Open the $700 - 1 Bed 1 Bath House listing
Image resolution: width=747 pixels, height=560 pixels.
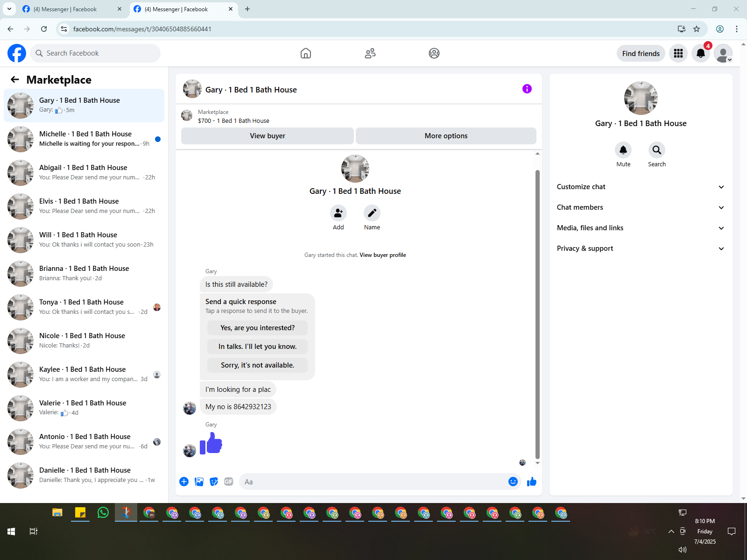[233, 121]
